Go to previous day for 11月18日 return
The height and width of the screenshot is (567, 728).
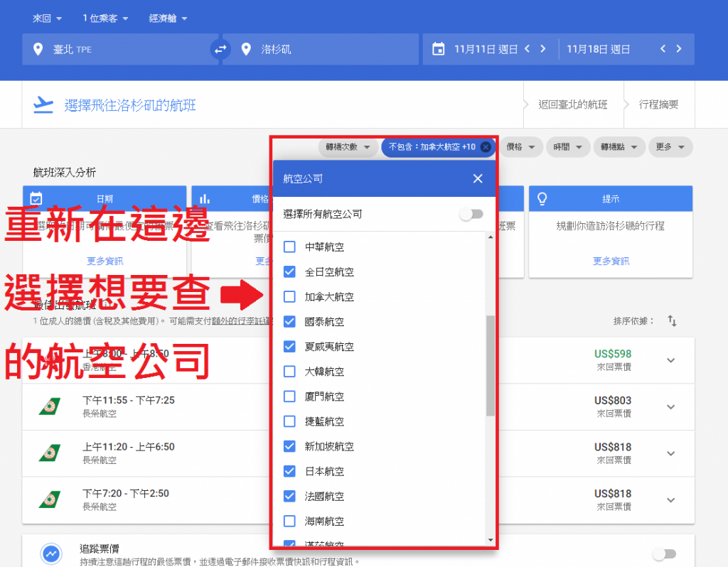pos(663,49)
